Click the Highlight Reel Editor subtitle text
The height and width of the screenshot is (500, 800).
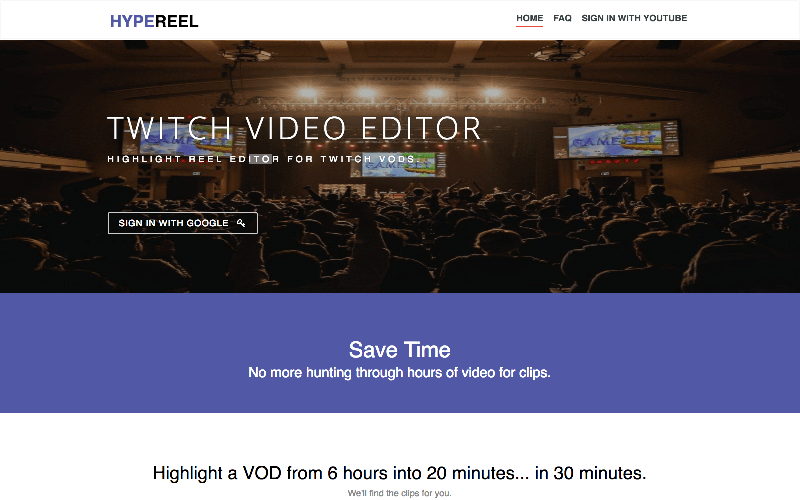tap(263, 159)
